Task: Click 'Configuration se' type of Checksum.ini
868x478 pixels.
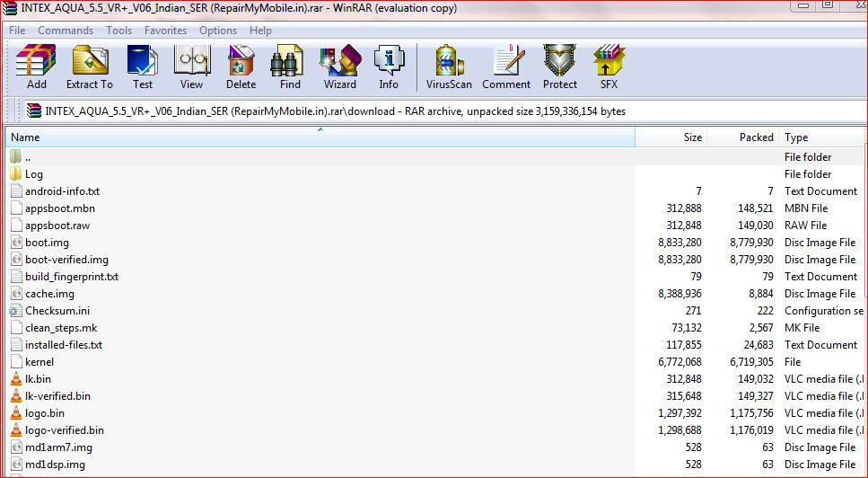Action: 824,311
